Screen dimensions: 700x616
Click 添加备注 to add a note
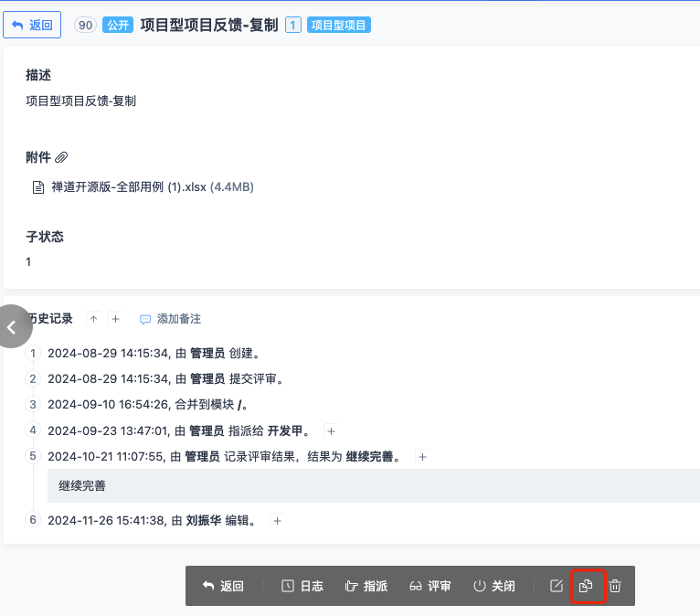click(178, 319)
